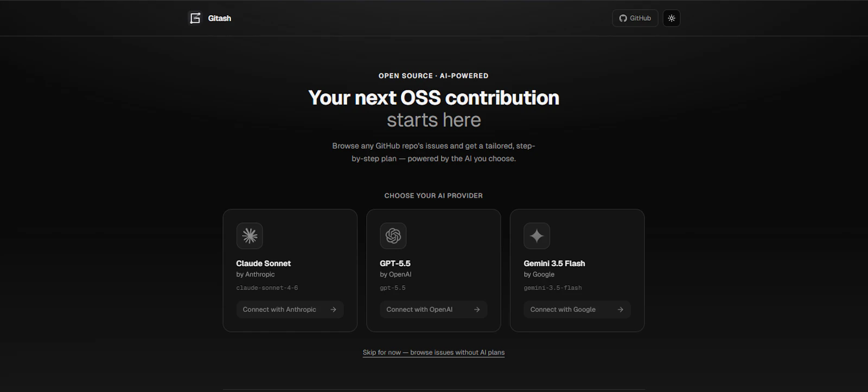The height and width of the screenshot is (392, 868).
Task: Select the Claude Sonnet card title
Action: [263, 264]
